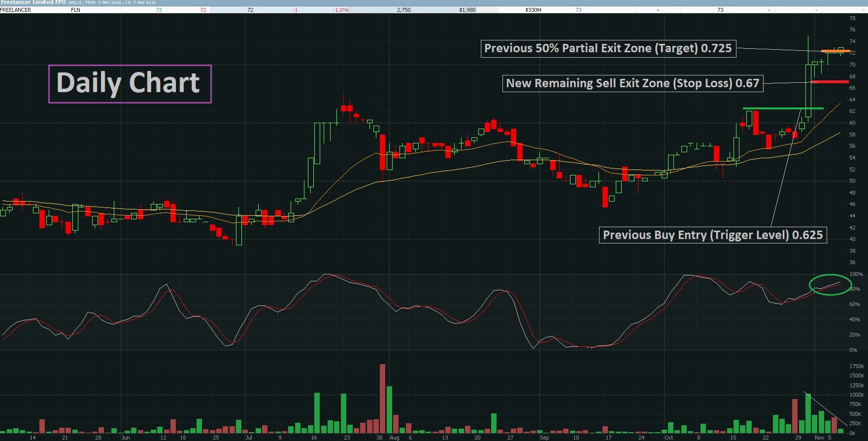The image size is (868, 441).
Task: Click the 1750K label on the volume scale
Action: pos(857,366)
